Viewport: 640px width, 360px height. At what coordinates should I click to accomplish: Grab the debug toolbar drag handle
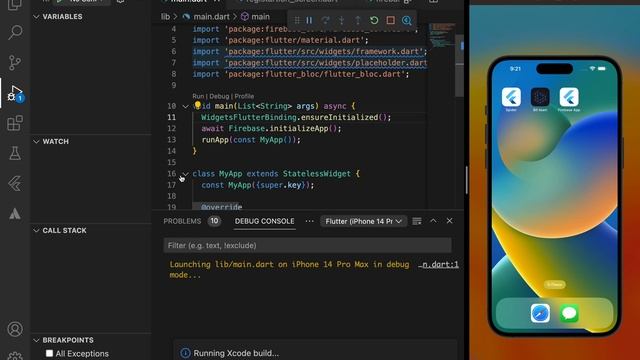tap(297, 20)
